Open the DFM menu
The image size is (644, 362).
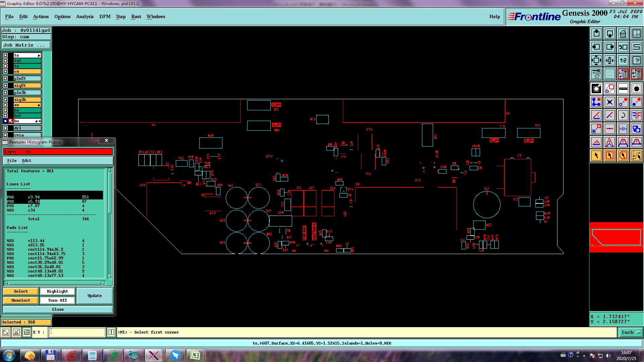pos(105,16)
